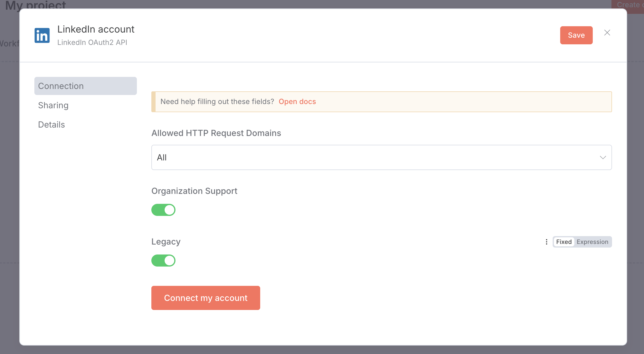Close the LinkedIn account dialog
This screenshot has height=354, width=644.
point(607,33)
